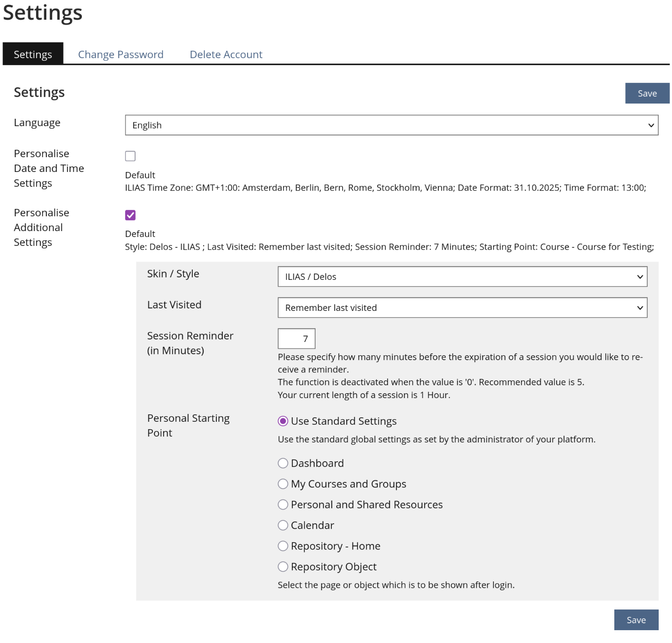This screenshot has height=643, width=672.
Task: Expand the Skin / Style selector
Action: (x=462, y=276)
